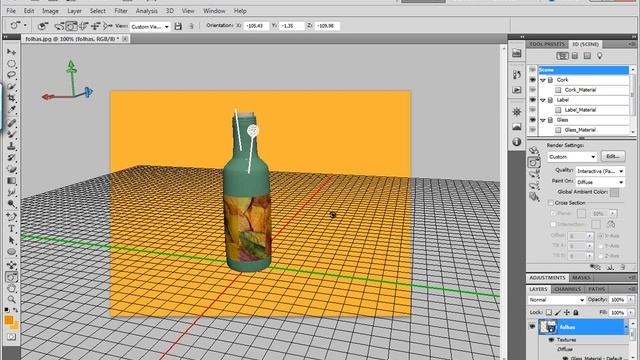
Task: Open the Info panel from collapsed dock
Action: click(x=517, y=142)
